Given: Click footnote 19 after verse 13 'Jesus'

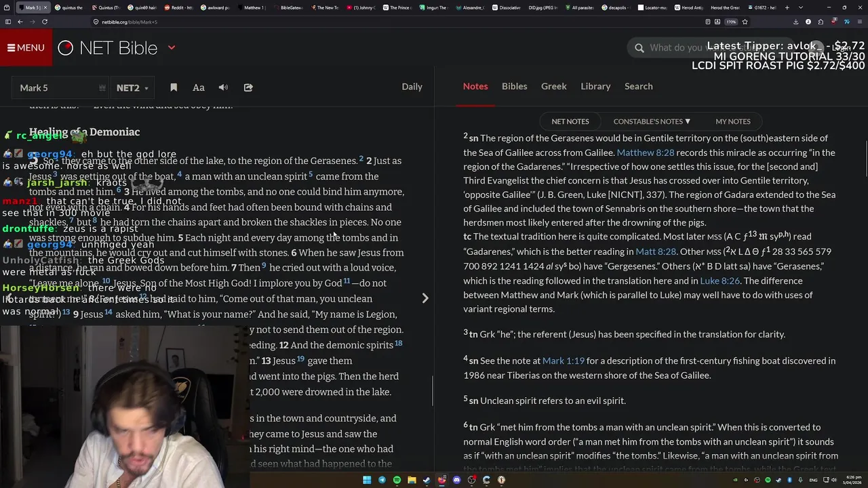Looking at the screenshot, I should pos(300,359).
